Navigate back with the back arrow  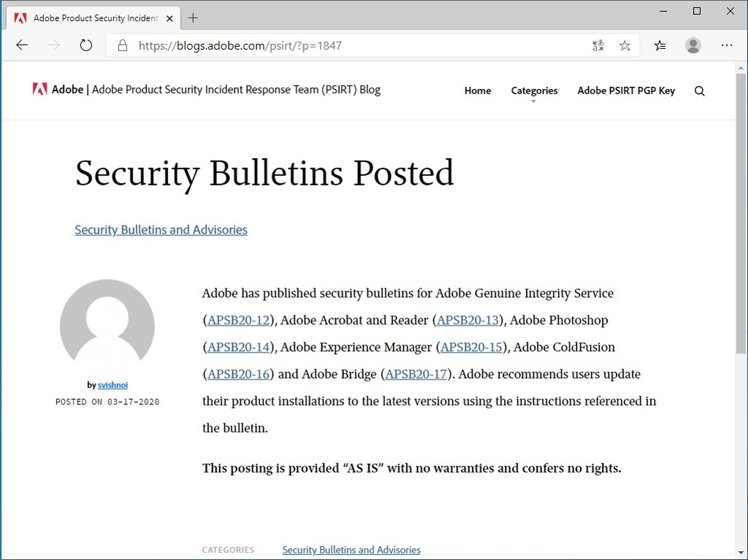[x=21, y=45]
